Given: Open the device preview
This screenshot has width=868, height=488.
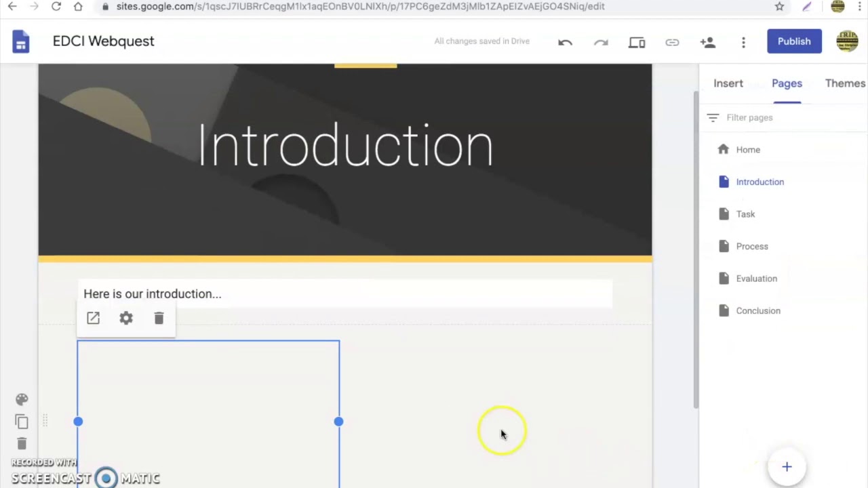Looking at the screenshot, I should [636, 42].
